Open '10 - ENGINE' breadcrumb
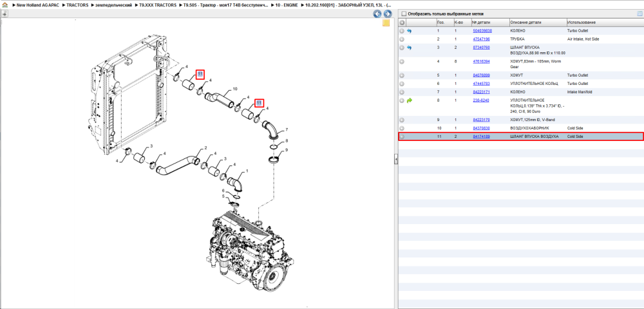Viewport: 644px width, 309px height. coord(287,5)
